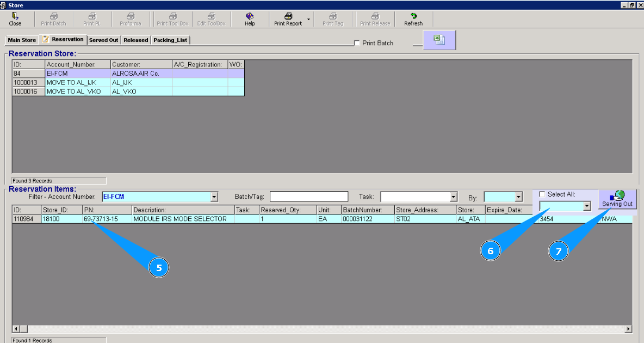Click the A/C_Registration column header
Image resolution: width=644 pixels, height=343 pixels.
point(200,65)
